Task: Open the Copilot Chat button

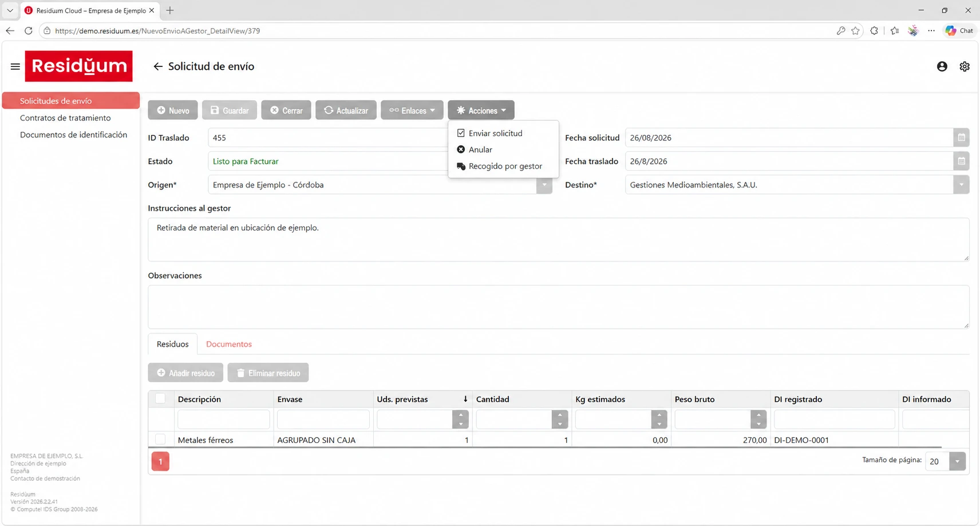Action: [960, 31]
